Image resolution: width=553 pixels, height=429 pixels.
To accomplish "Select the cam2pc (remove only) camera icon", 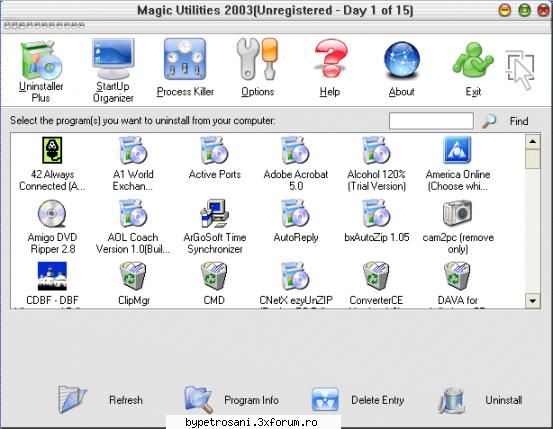I will click(x=457, y=213).
